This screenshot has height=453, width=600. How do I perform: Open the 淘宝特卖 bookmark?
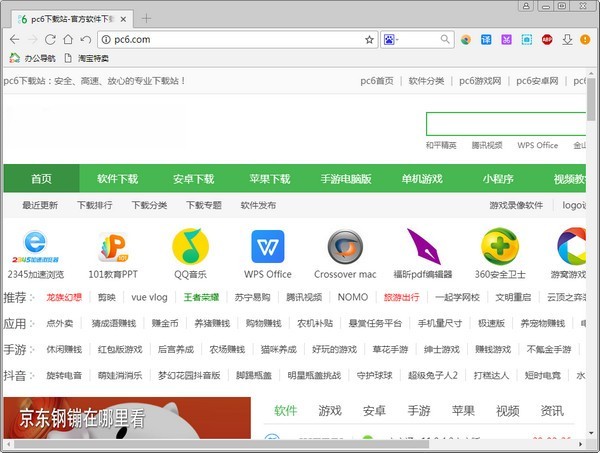click(x=86, y=58)
